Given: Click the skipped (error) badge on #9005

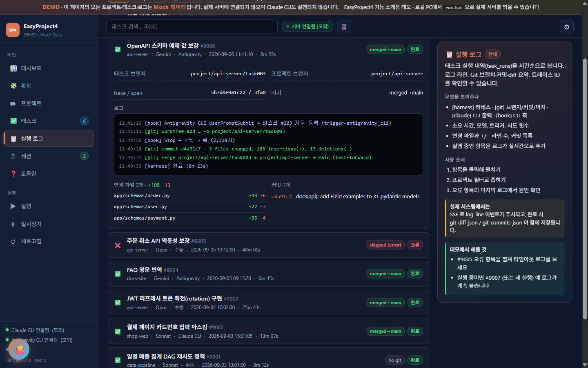Looking at the screenshot, I should [385, 245].
